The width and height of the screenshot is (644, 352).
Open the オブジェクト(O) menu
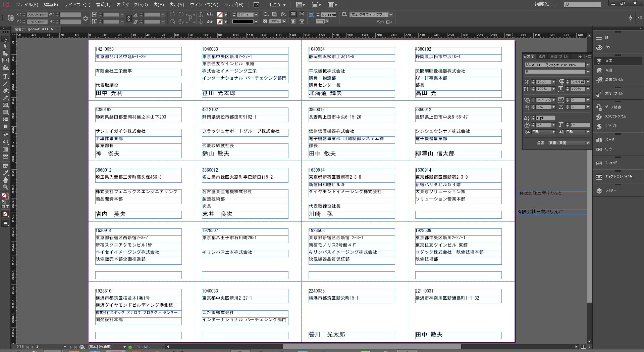coord(132,5)
